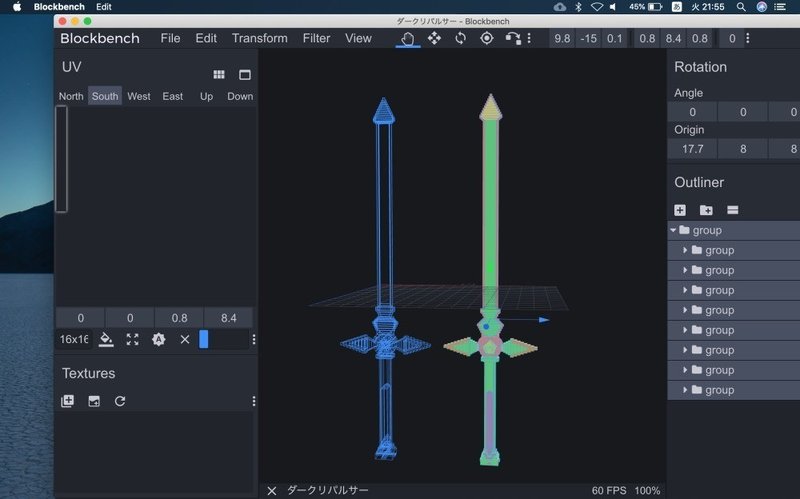Click the 17.7 Origin value field

tap(692, 149)
